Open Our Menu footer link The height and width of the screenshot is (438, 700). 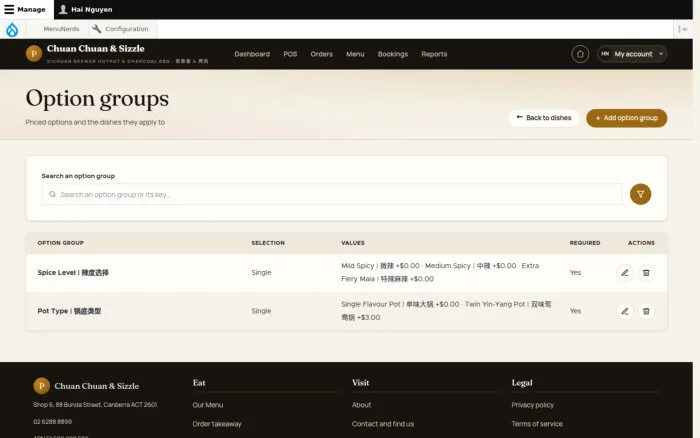tap(208, 405)
